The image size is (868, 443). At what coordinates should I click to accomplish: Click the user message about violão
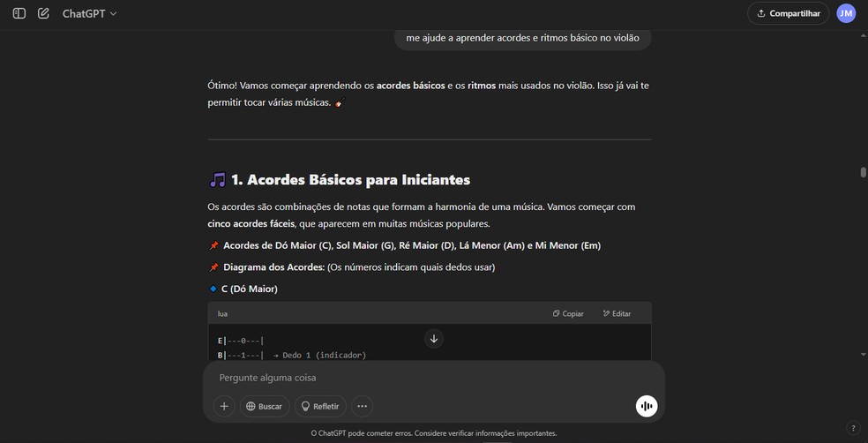(522, 38)
